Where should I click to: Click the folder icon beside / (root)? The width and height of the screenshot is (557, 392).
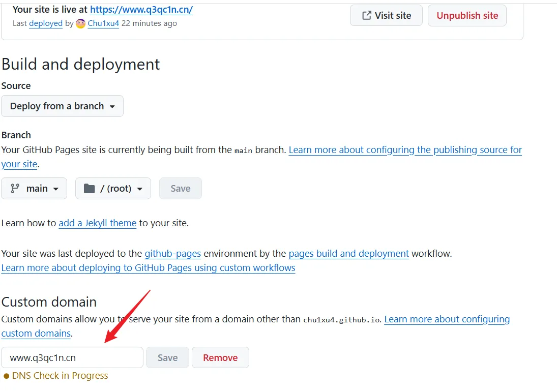(90, 189)
